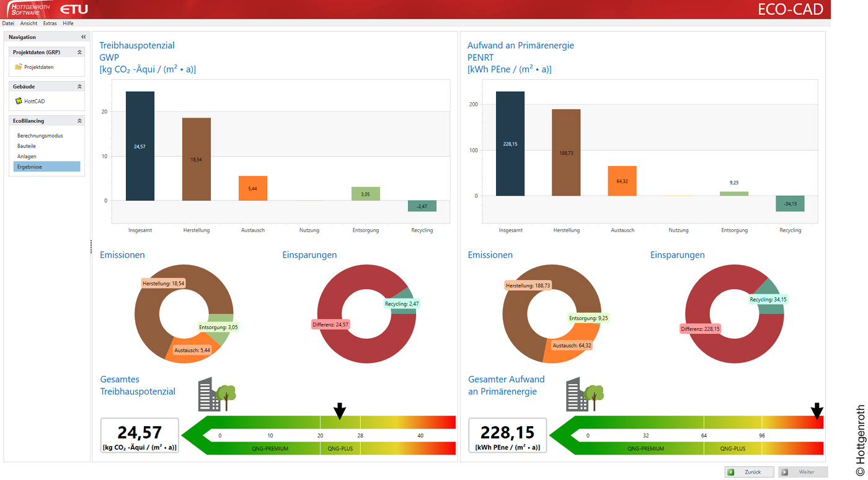Image resolution: width=868 pixels, height=480 pixels.
Task: Click the building-and-tree icon under Gesamtes Treibhauspotenzial
Action: [217, 395]
